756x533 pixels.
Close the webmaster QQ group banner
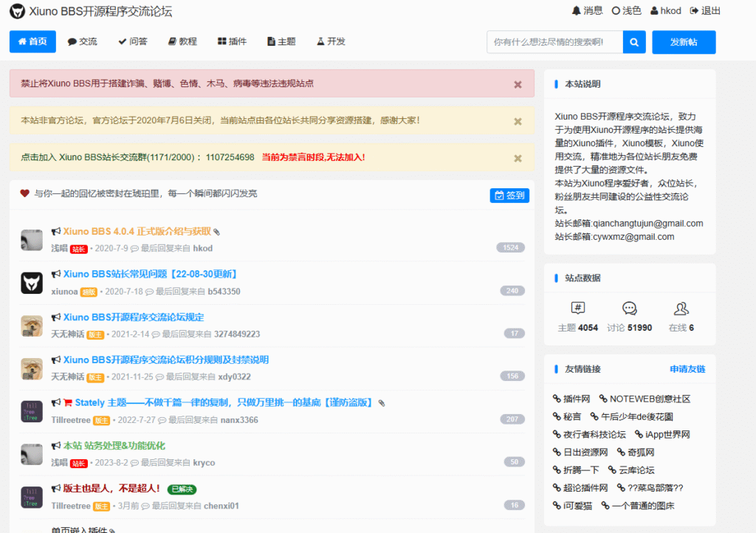point(518,158)
